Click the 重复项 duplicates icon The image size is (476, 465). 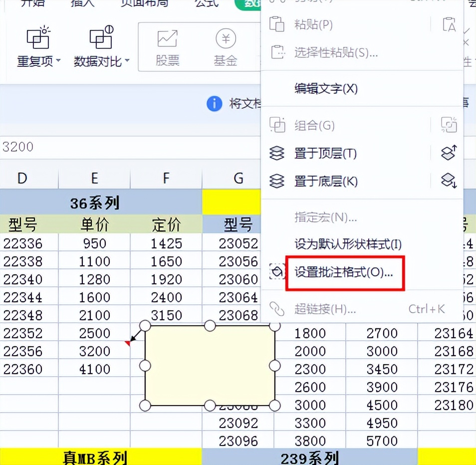[x=38, y=37]
